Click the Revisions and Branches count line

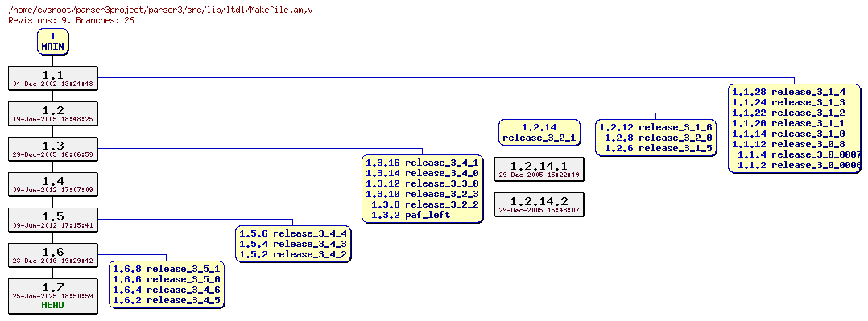point(71,20)
